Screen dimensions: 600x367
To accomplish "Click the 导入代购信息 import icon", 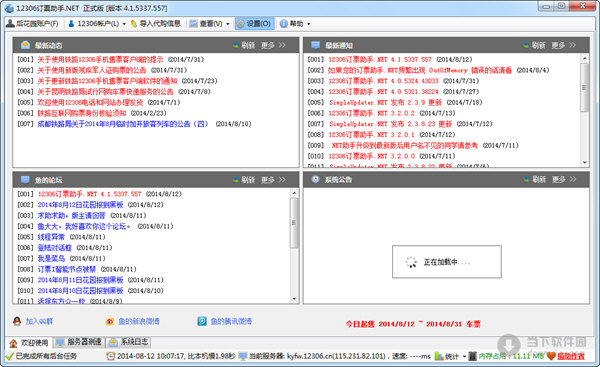I will (134, 24).
